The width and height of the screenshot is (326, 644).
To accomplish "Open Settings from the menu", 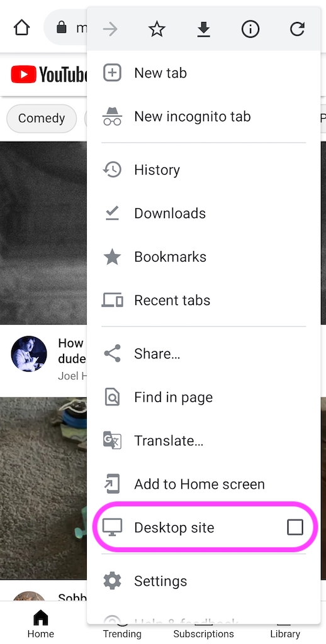I will point(203,580).
